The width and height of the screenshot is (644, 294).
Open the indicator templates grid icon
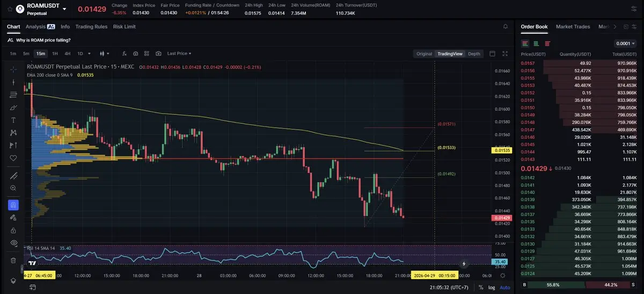pyautogui.click(x=147, y=54)
